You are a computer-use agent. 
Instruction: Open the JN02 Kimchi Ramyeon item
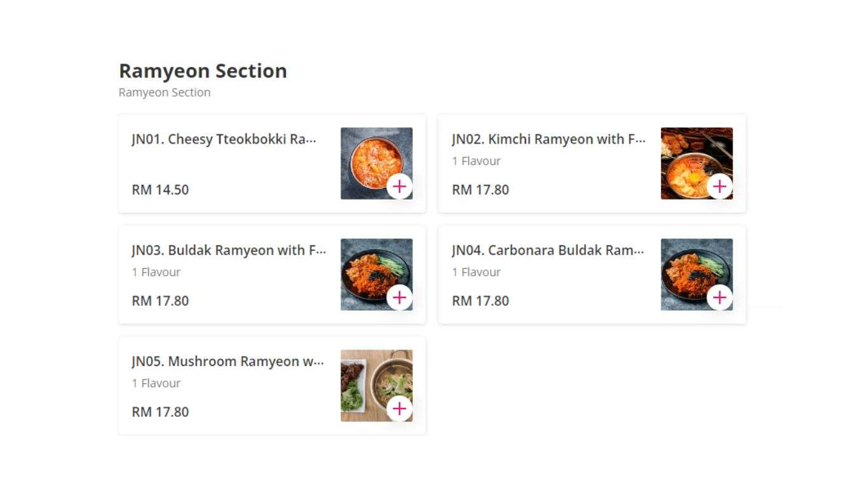tap(548, 139)
